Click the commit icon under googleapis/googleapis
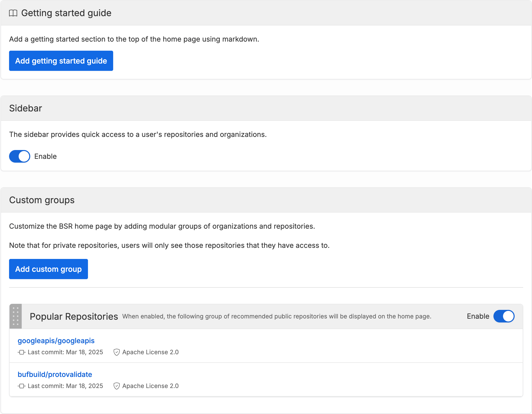Viewport: 532px width, 414px height. coord(22,352)
